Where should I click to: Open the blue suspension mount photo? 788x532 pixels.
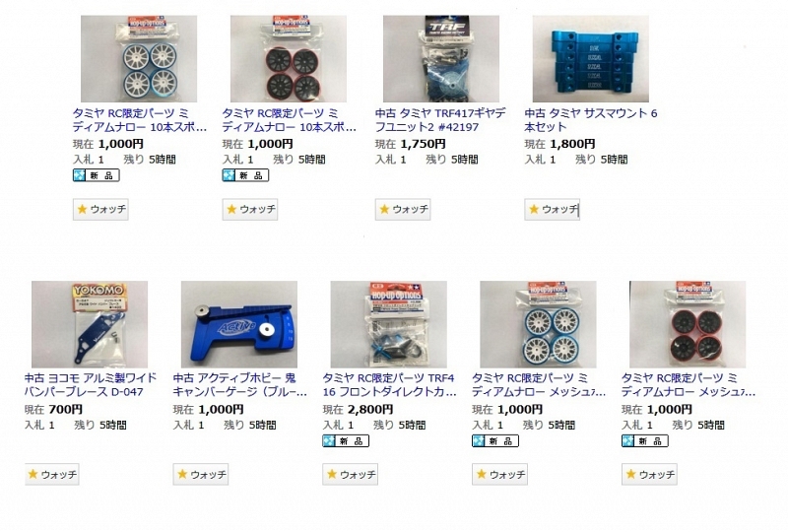(590, 59)
